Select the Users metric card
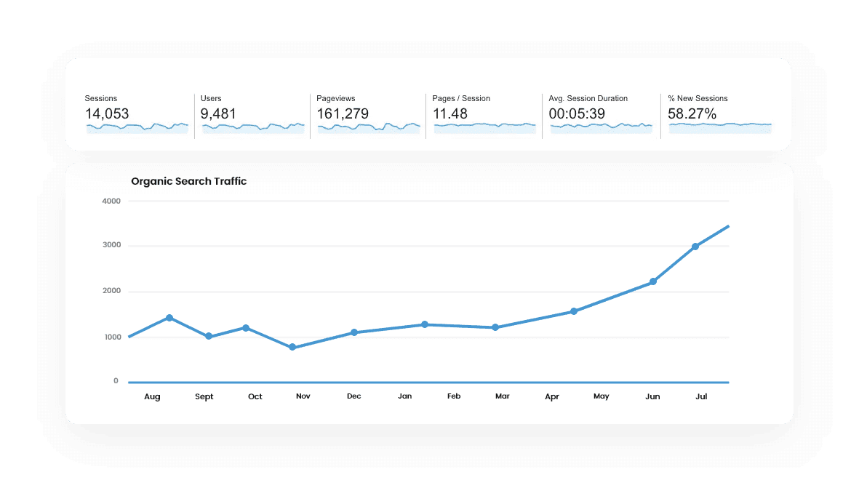The image size is (859, 504). (x=252, y=113)
